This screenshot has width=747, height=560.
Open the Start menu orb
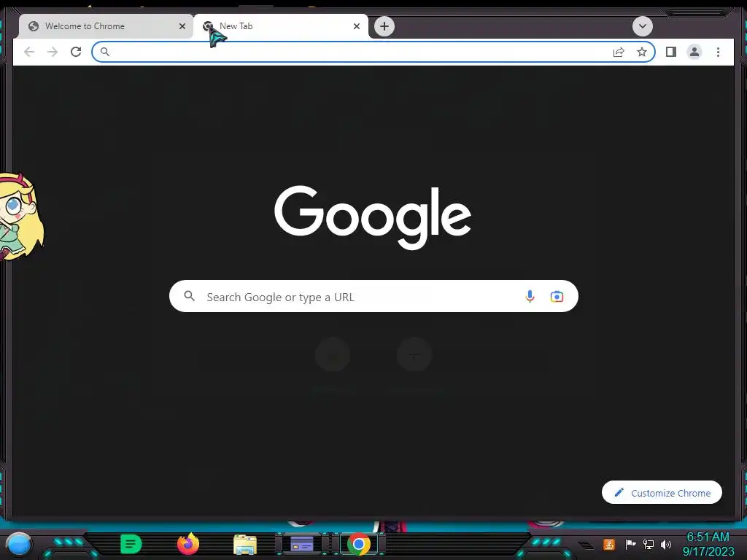(19, 544)
